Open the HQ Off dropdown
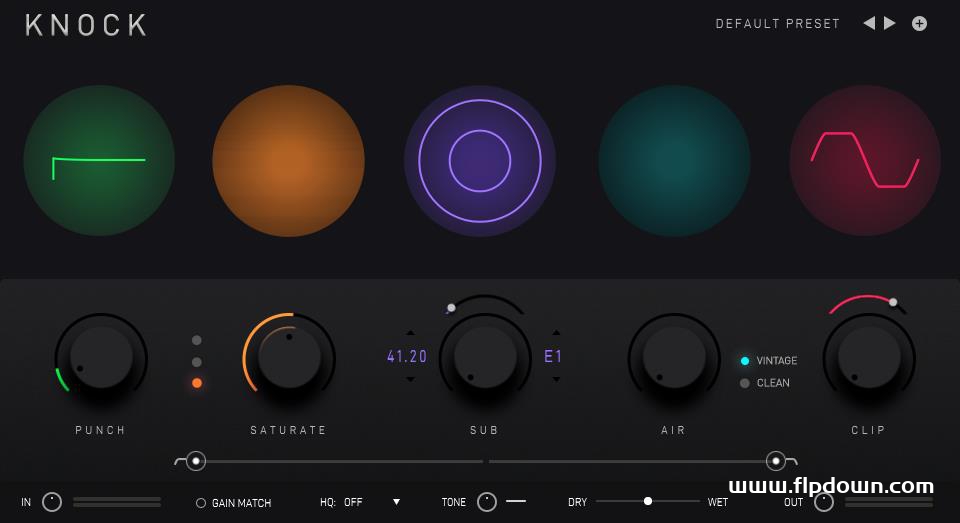The image size is (960, 523). (360, 502)
